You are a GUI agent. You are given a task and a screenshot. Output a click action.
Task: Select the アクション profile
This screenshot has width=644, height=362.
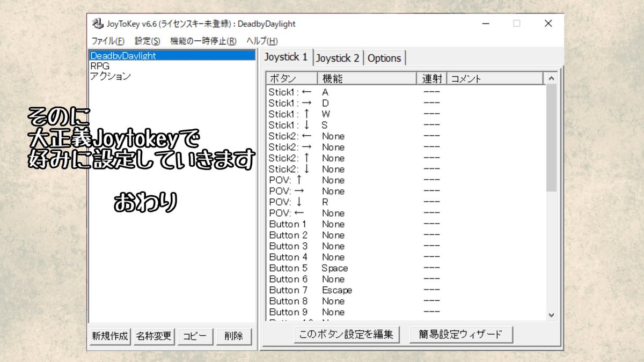(172, 76)
